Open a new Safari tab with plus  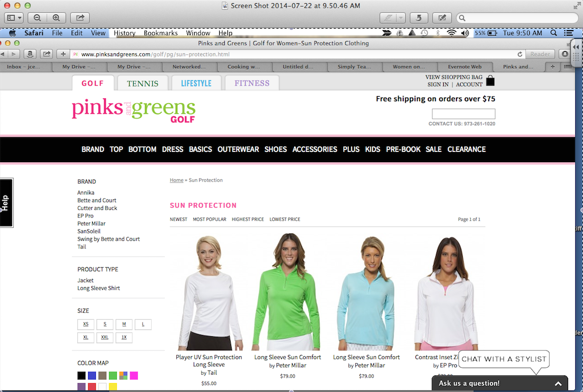pyautogui.click(x=552, y=67)
